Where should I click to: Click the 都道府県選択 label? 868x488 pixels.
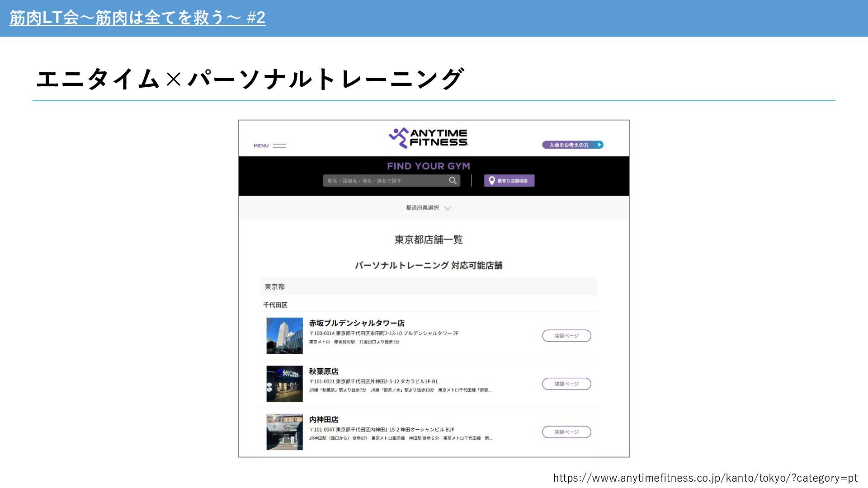point(422,208)
